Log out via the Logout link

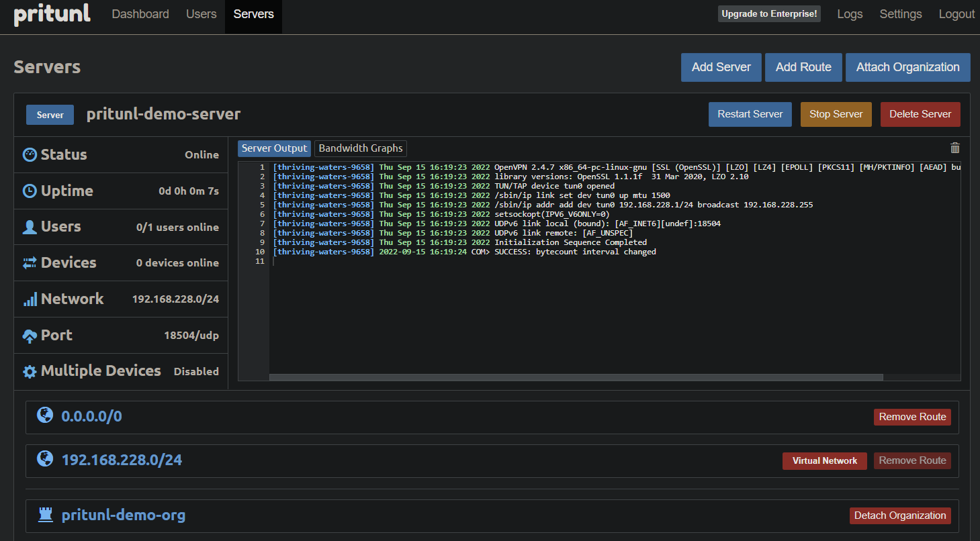point(956,14)
